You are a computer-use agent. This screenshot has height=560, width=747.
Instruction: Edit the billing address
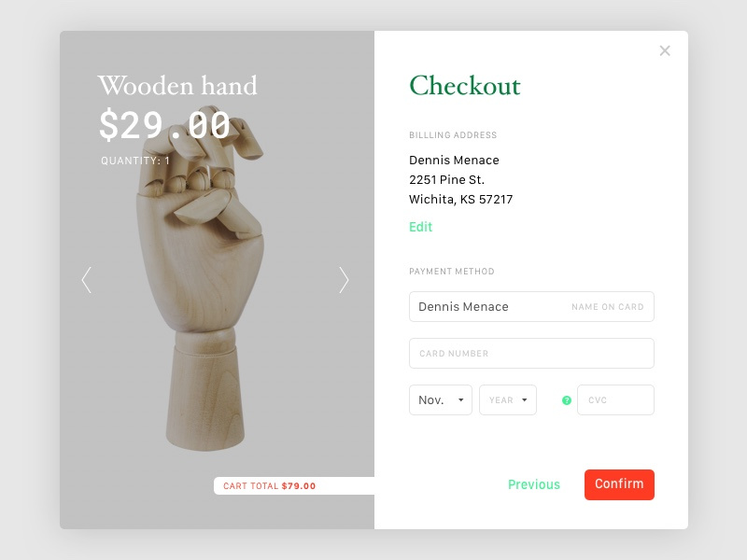(x=421, y=227)
